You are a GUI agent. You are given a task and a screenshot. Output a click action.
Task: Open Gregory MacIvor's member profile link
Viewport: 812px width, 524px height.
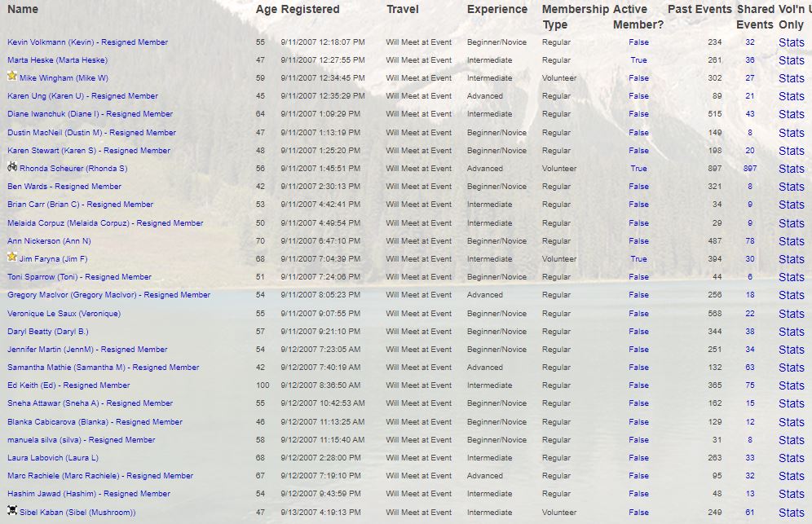click(108, 295)
